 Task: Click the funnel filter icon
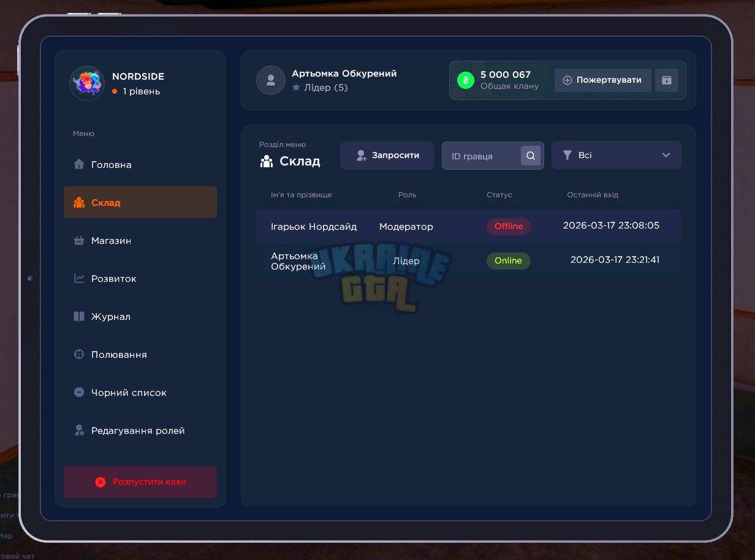pyautogui.click(x=567, y=155)
